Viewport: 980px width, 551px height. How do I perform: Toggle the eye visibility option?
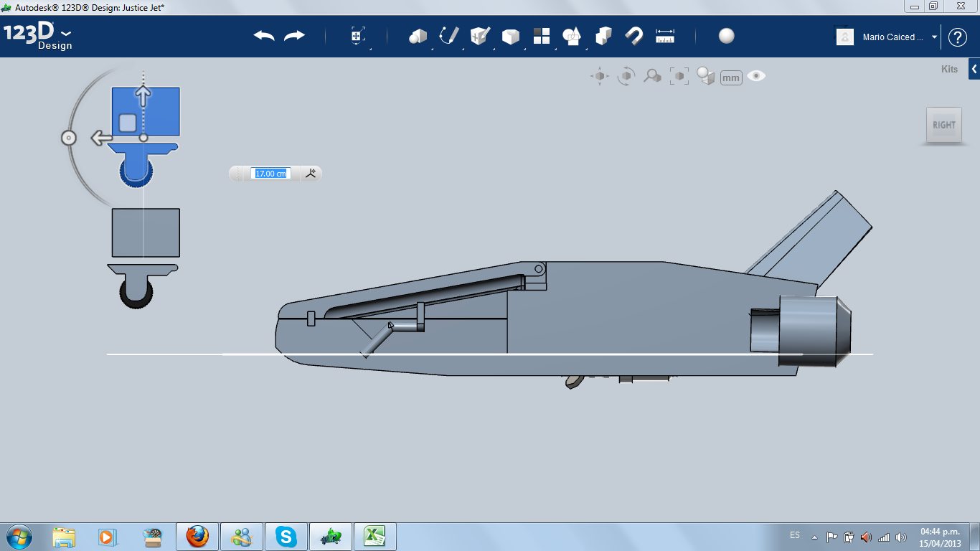tap(756, 75)
